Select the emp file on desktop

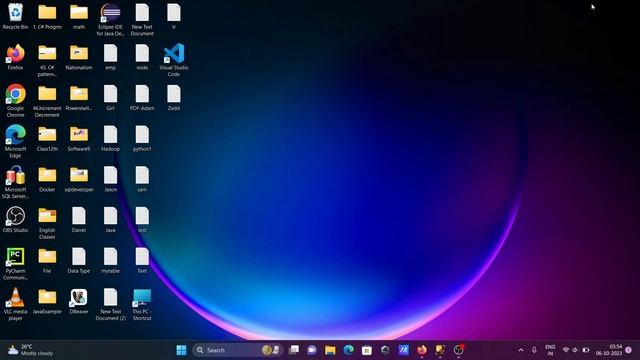coord(110,57)
